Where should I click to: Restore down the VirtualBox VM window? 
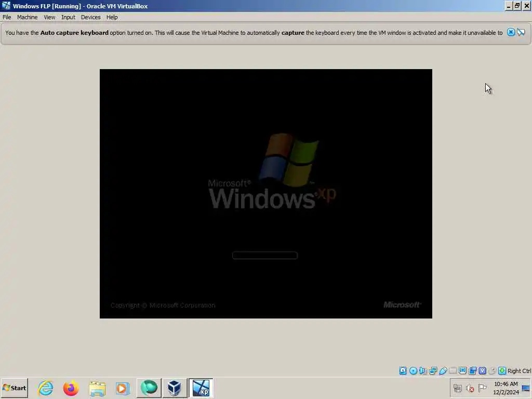click(x=517, y=6)
